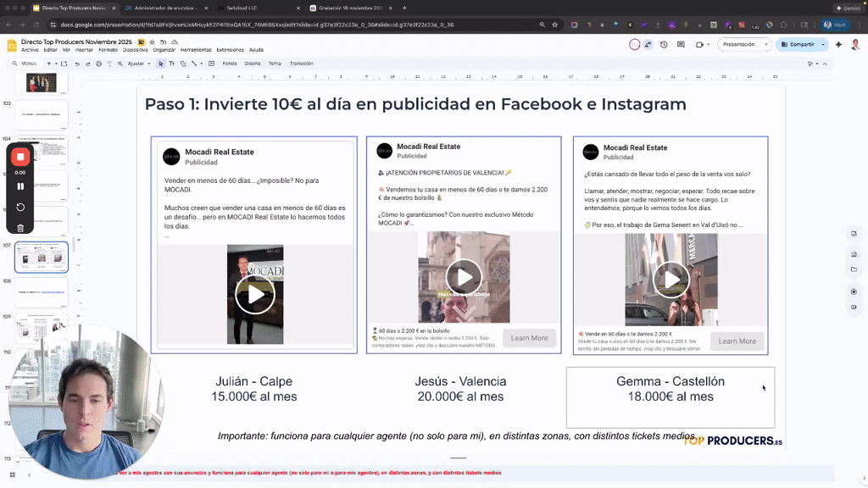Open the Ajustar zoom dropdown

(x=141, y=63)
